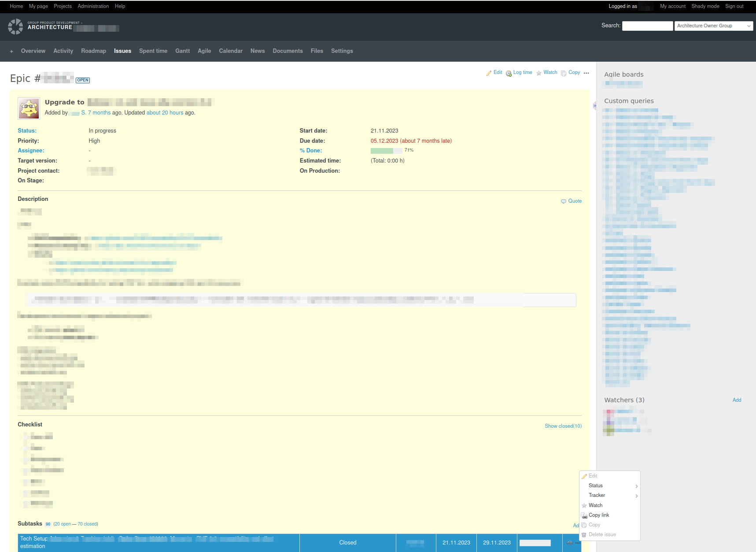Click the 70 closed subtasks link

pyautogui.click(x=87, y=524)
